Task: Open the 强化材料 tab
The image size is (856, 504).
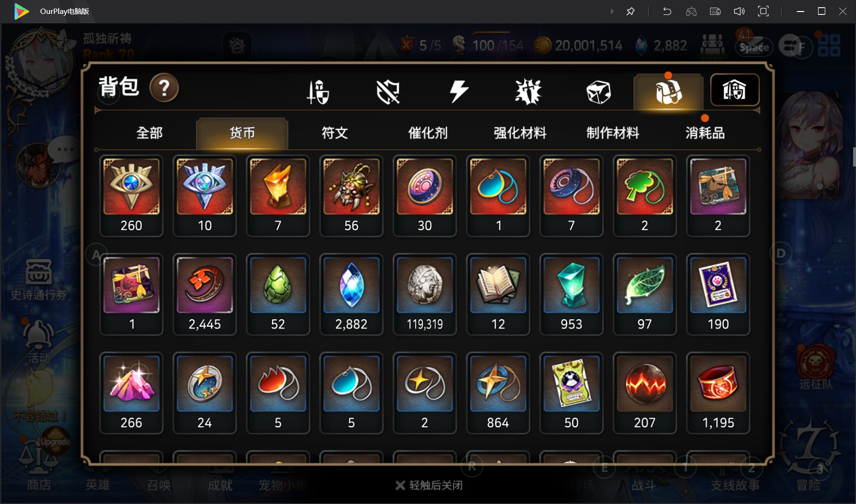Action: [x=520, y=133]
